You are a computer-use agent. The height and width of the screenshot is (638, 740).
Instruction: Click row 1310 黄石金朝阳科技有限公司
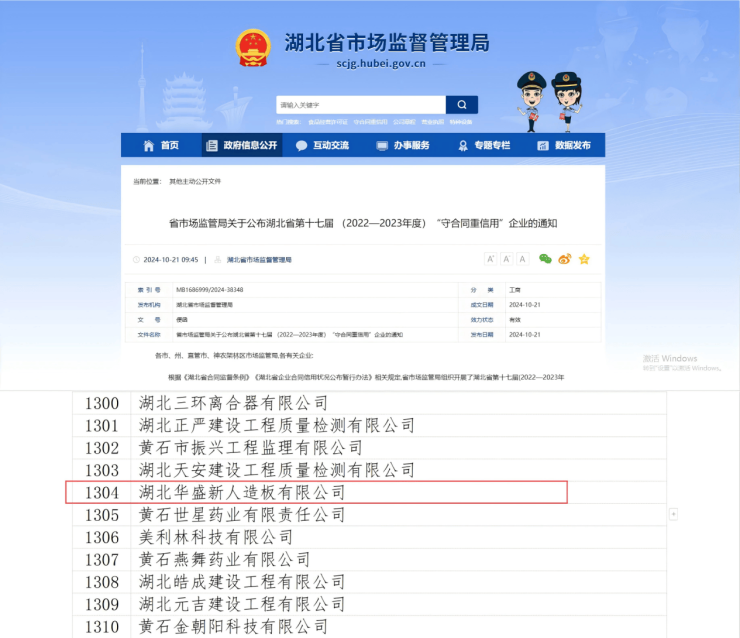click(369, 627)
